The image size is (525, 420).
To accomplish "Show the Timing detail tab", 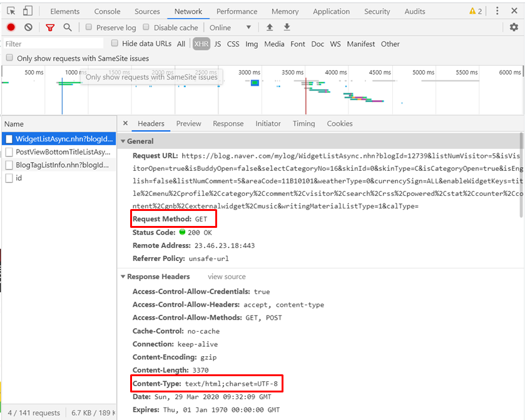I will 303,123.
